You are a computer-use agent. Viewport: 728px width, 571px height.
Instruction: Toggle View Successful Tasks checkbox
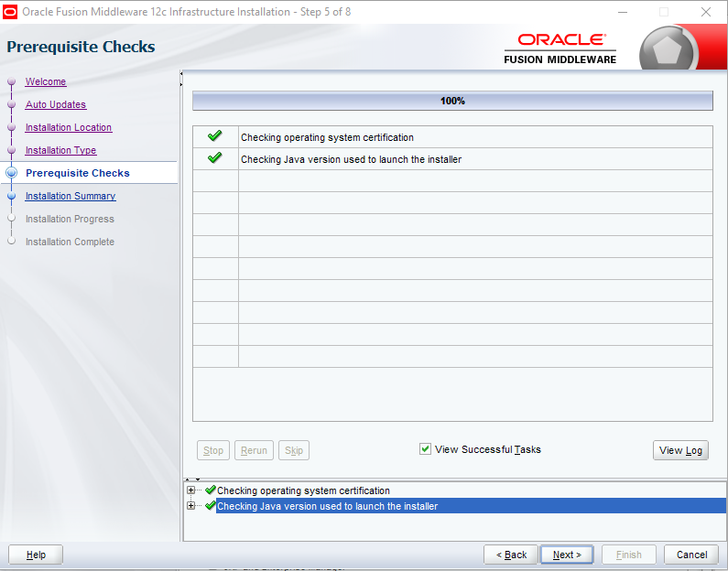(425, 449)
